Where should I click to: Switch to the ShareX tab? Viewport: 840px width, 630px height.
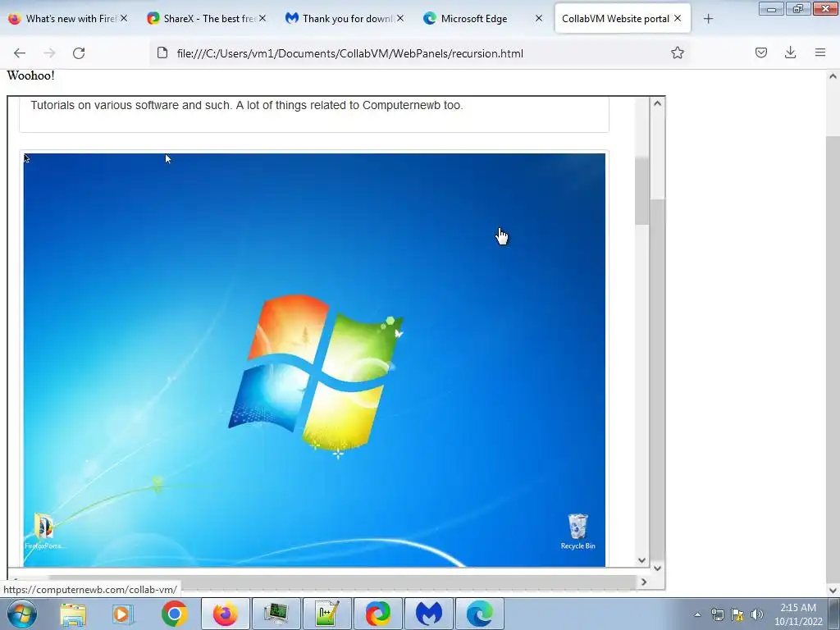[x=206, y=19]
